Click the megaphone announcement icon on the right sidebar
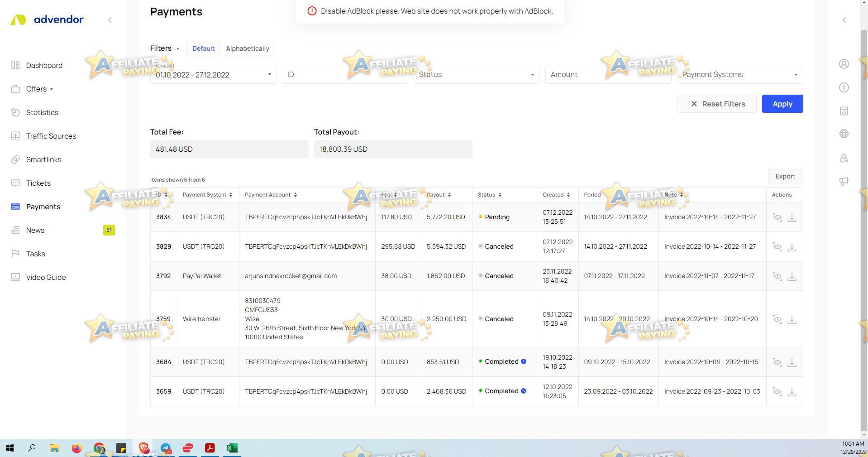This screenshot has height=457, width=868. click(844, 181)
